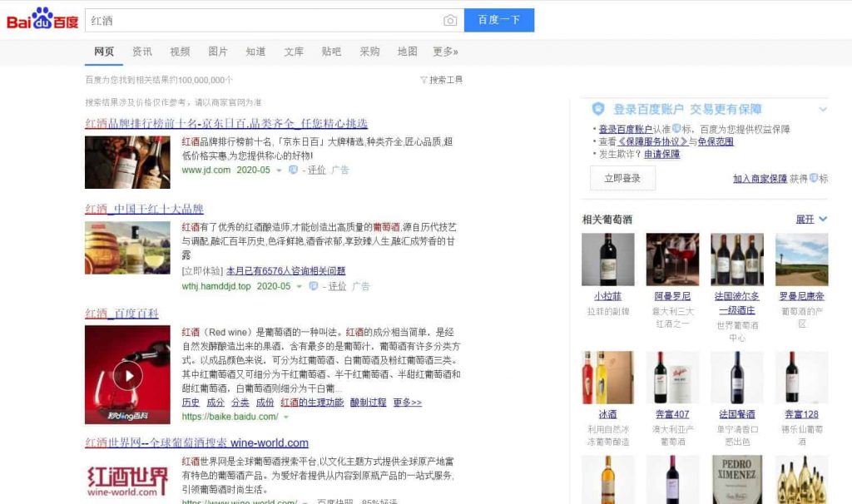Open 红酒世界网 wine-world.com result title
Image resolution: width=852 pixels, height=504 pixels.
[196, 442]
